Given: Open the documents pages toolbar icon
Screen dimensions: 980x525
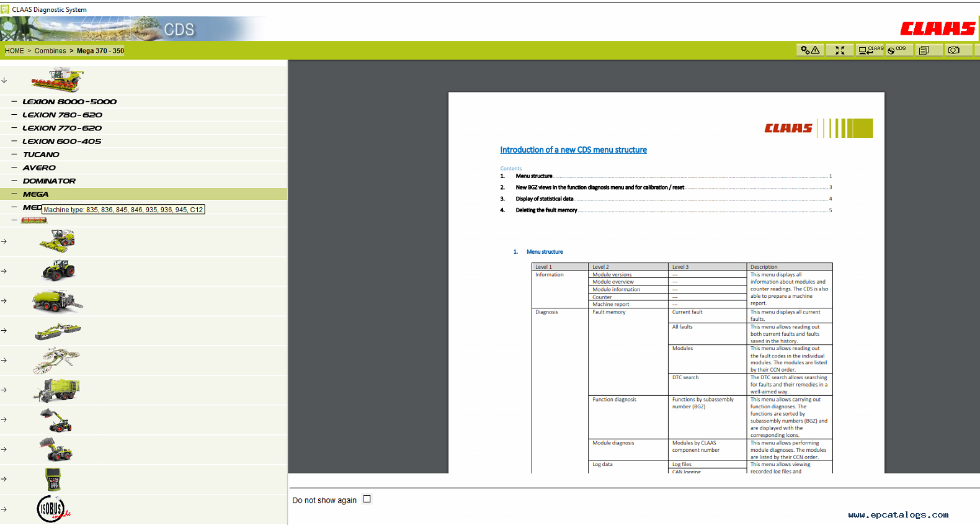Looking at the screenshot, I should pos(924,50).
